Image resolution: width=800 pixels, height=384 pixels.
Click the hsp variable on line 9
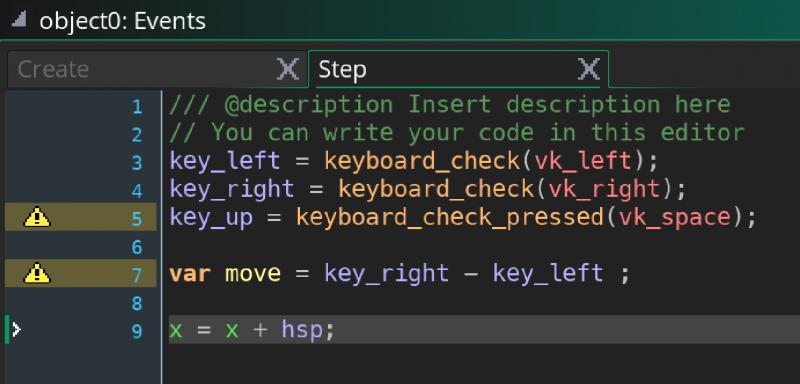(302, 330)
